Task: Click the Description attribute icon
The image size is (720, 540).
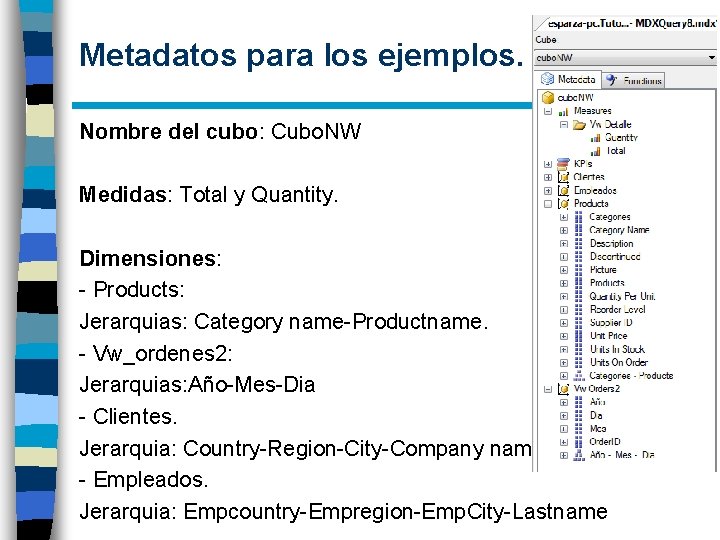Action: click(x=579, y=243)
